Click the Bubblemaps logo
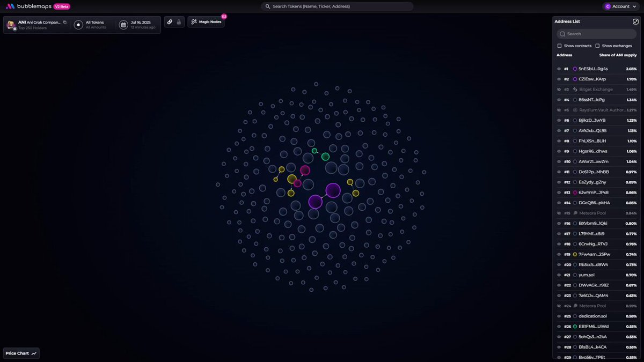The width and height of the screenshot is (644, 362). point(28,6)
